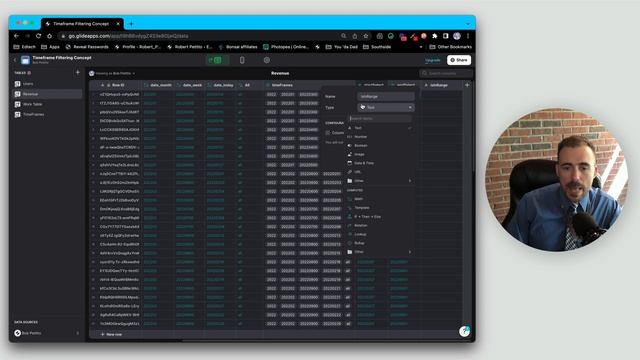
Task: Open Chrome tab search chevron
Action: click(468, 24)
